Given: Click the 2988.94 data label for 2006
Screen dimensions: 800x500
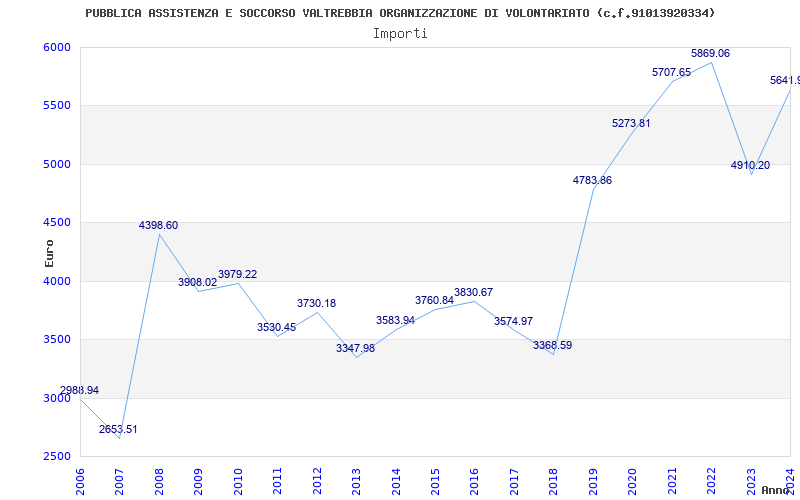Looking at the screenshot, I should click(x=80, y=390).
